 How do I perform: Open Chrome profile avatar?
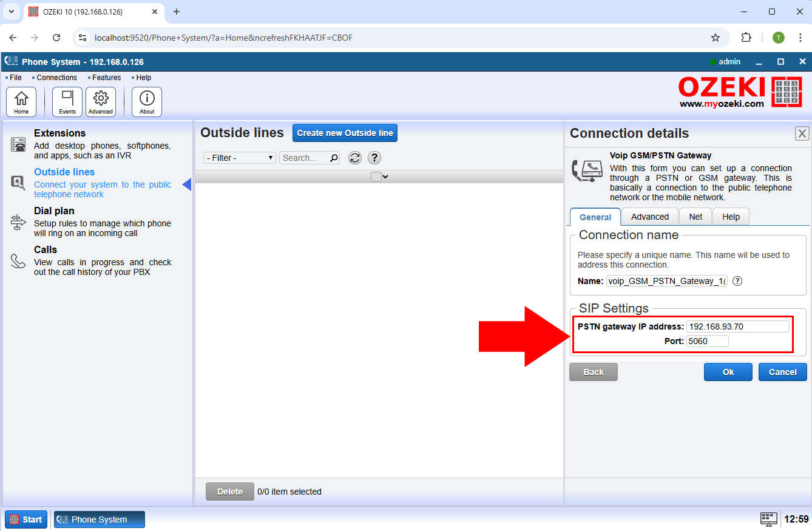(779, 38)
